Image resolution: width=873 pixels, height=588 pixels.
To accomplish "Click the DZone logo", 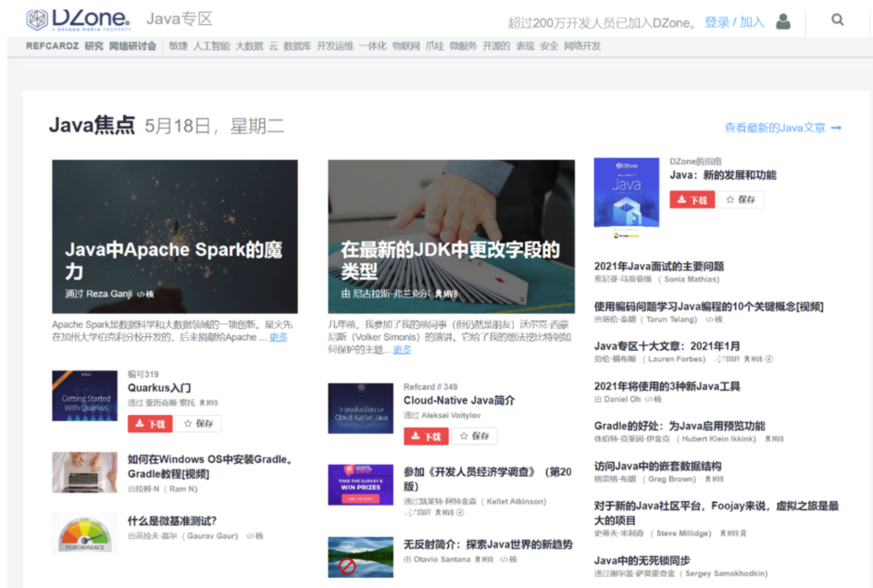I will [78, 19].
